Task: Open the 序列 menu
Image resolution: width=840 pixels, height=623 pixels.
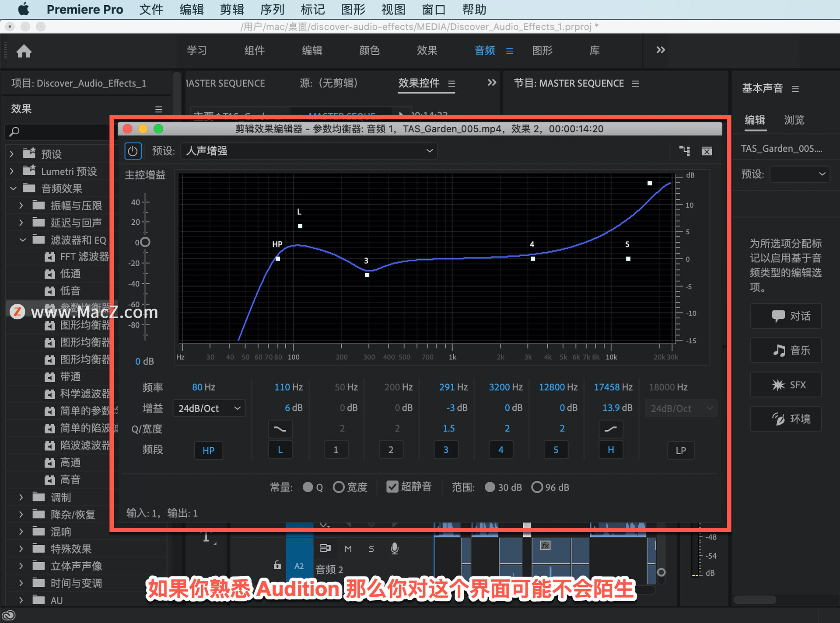Action: [x=272, y=9]
